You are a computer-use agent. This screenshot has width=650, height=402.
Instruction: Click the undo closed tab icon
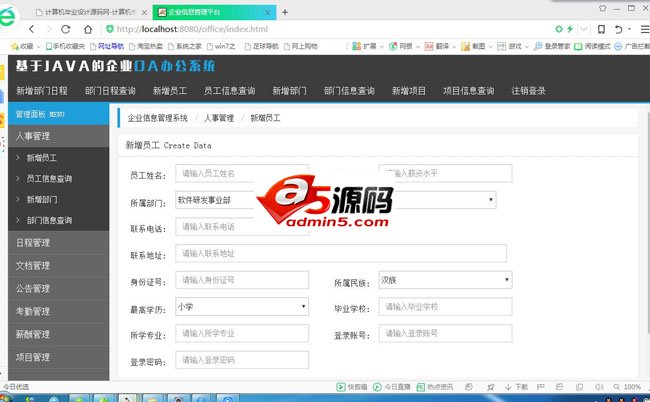[x=618, y=29]
